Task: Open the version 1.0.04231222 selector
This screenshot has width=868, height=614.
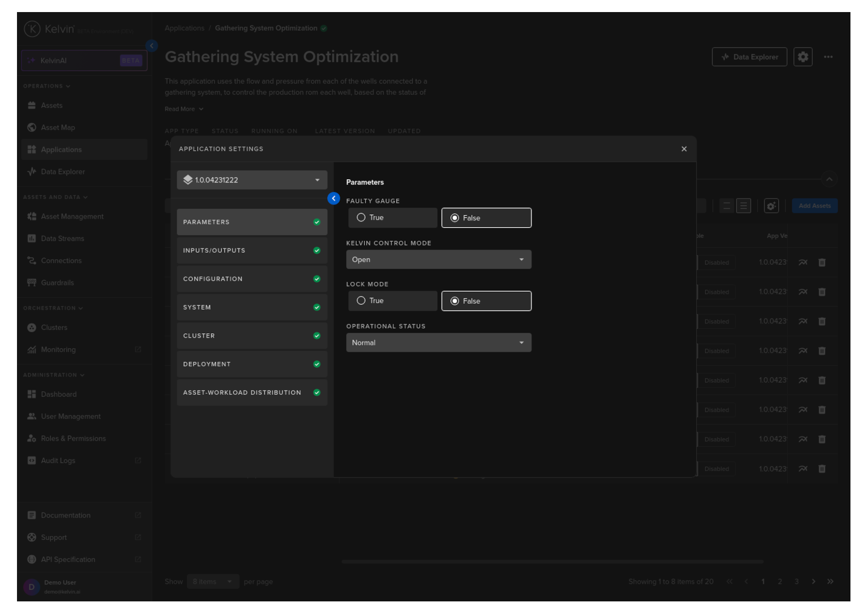Action: click(252, 180)
